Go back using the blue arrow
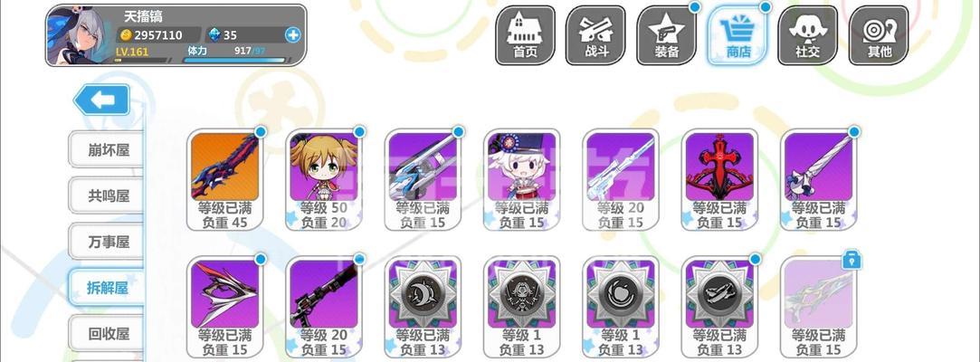980x362 pixels. point(102,100)
